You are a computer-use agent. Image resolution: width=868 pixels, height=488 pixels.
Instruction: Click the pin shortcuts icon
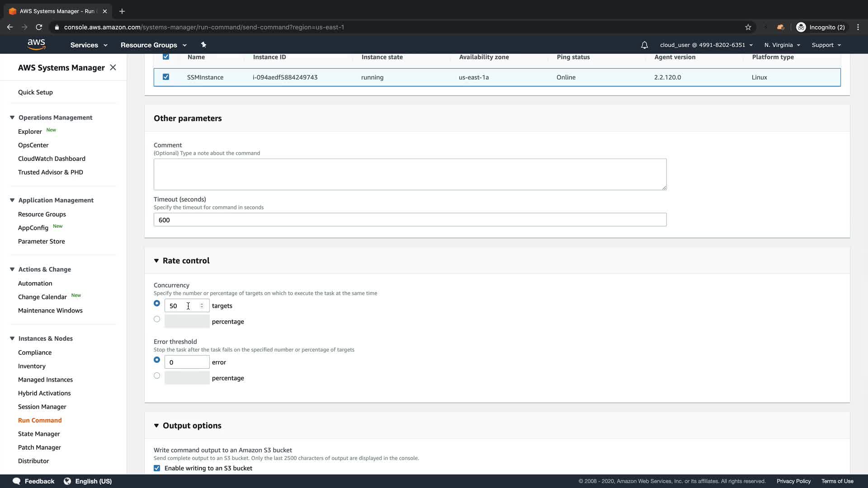tap(203, 45)
